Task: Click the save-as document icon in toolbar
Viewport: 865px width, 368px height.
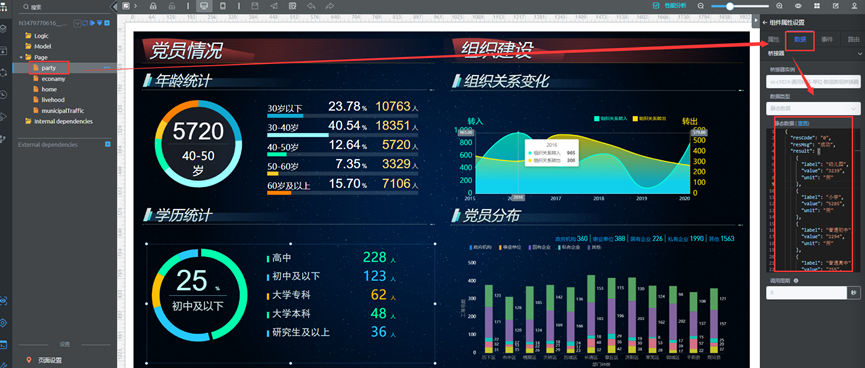Action: pyautogui.click(x=292, y=6)
